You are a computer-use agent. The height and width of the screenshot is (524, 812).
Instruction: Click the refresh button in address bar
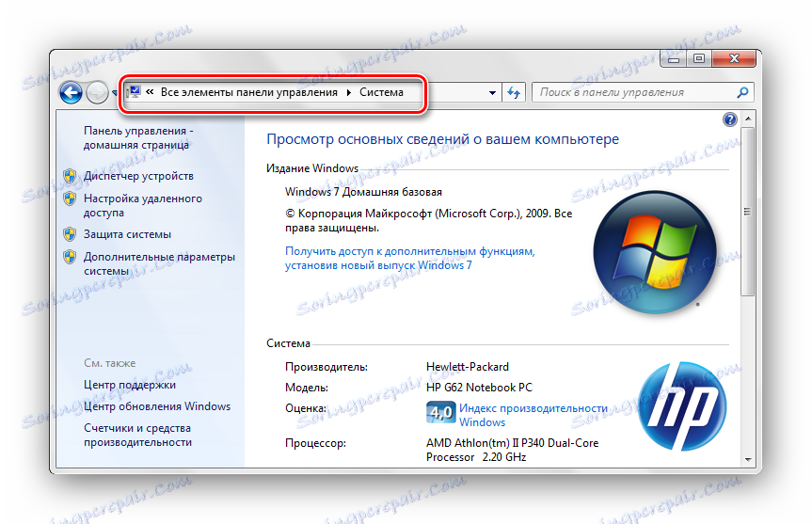pyautogui.click(x=514, y=93)
